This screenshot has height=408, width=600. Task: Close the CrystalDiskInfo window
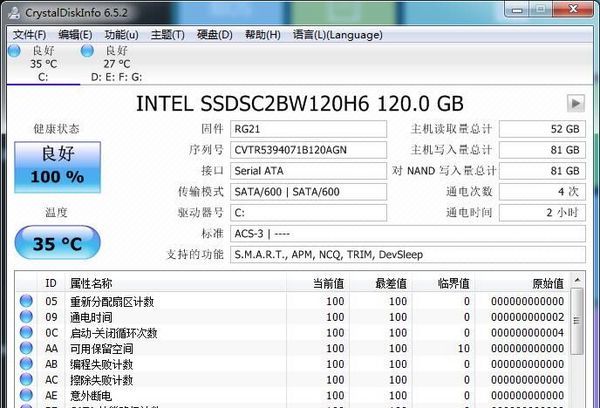573,10
